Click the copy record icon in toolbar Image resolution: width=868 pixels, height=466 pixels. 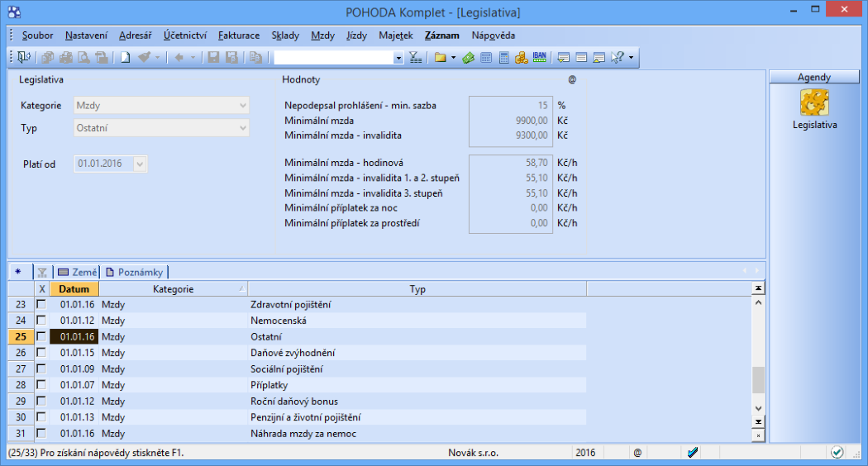point(255,57)
